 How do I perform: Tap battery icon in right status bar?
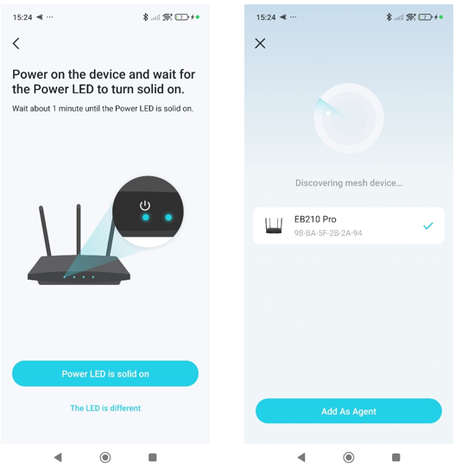coord(426,17)
